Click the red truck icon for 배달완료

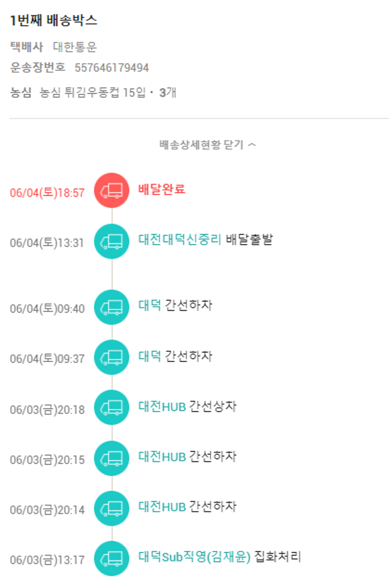pyautogui.click(x=112, y=190)
